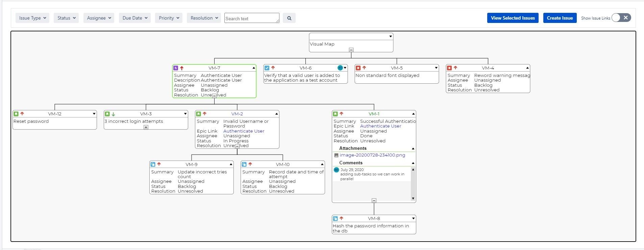This screenshot has width=644, height=250.
Task: Click the priority arrow icon on VM-6
Action: [x=273, y=68]
